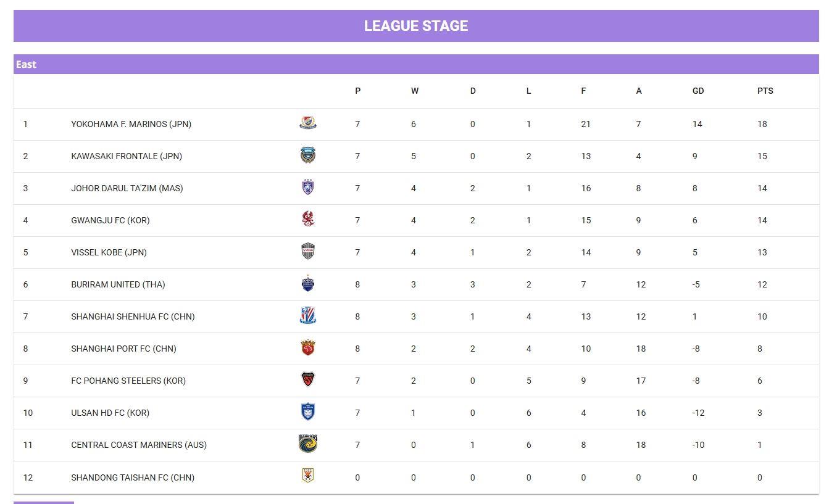The height and width of the screenshot is (504, 837).
Task: Click the East group header bar
Action: pos(416,64)
